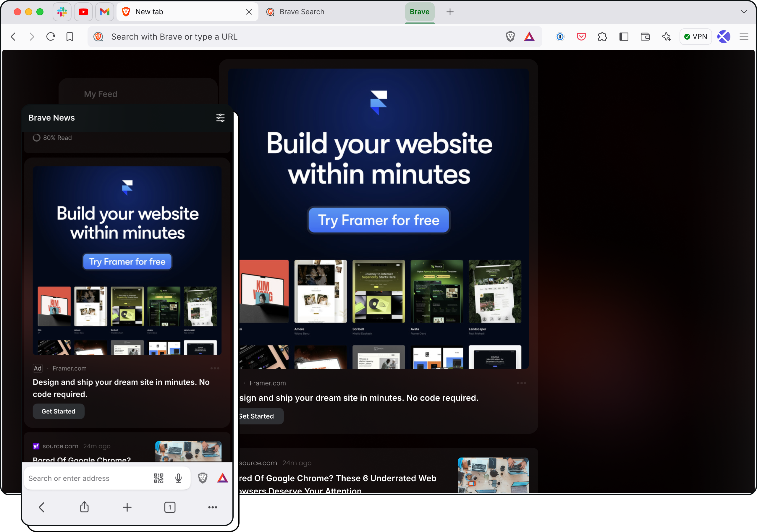The image size is (757, 532).
Task: Open the mobile toolbar more menu
Action: pos(213,507)
